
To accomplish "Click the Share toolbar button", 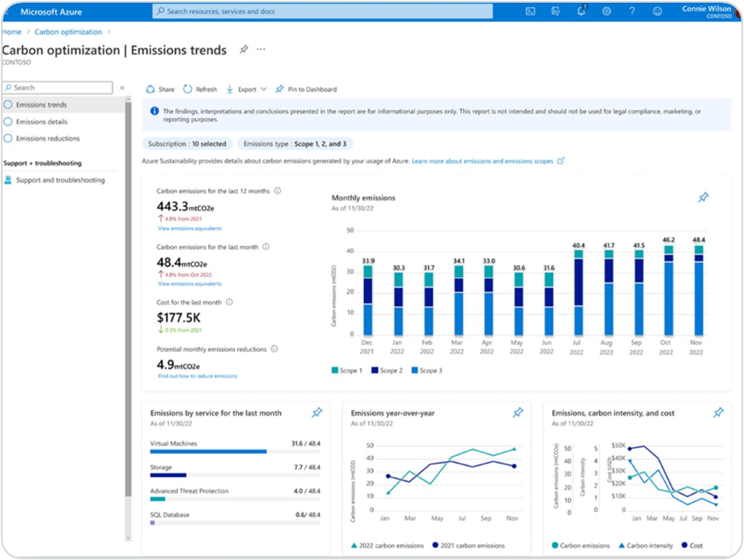I will (x=160, y=89).
